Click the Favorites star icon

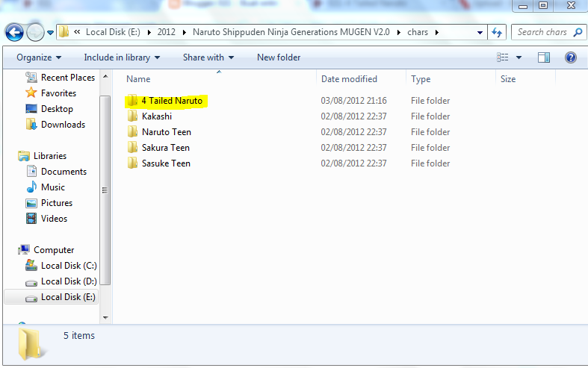31,93
